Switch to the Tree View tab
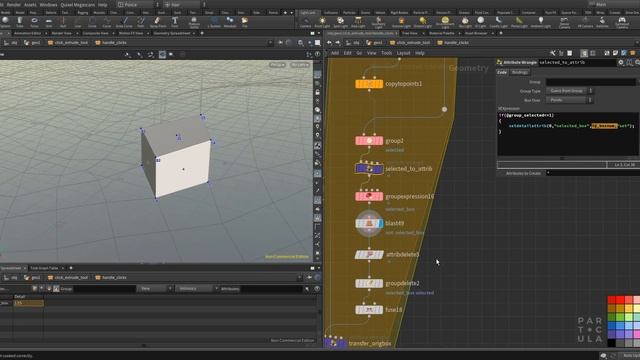This screenshot has height=360, width=640. pos(410,33)
